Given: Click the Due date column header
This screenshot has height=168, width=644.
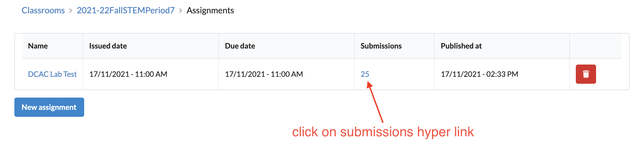Looking at the screenshot, I should (x=240, y=46).
